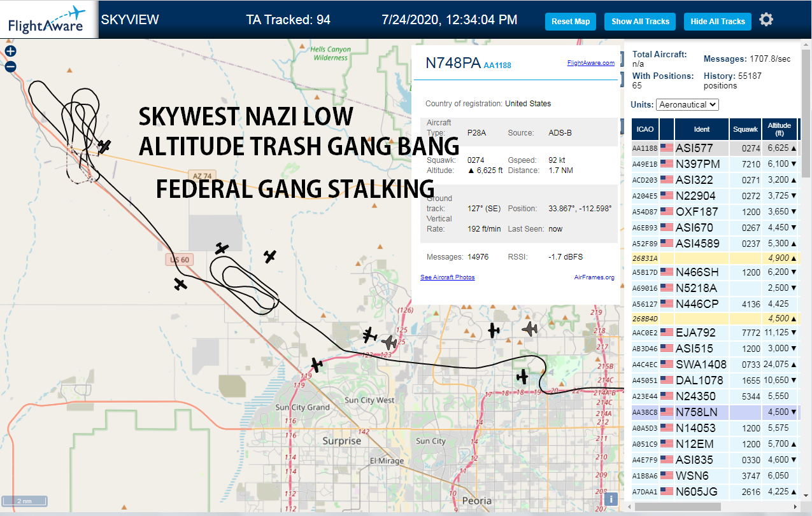Select the N14053 aircraft row
Image resolution: width=812 pixels, height=516 pixels.
715,428
